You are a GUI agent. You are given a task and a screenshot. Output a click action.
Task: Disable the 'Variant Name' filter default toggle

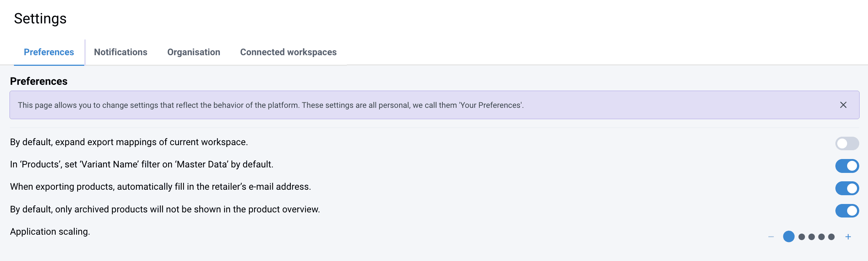[x=847, y=166]
